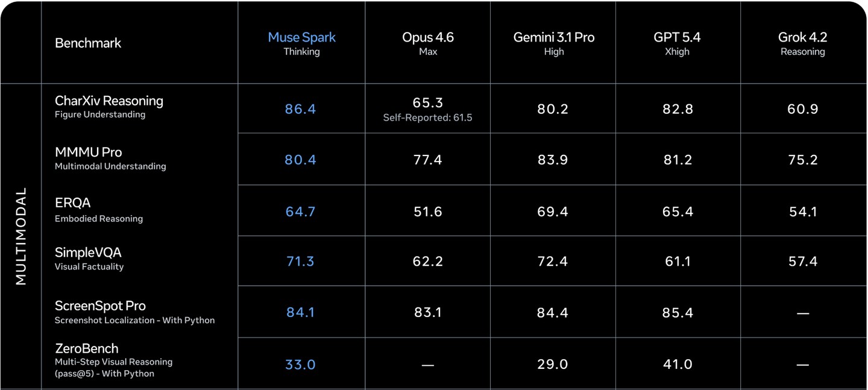Click the Grok 4.2 Reasoning column header
The height and width of the screenshot is (390, 868).
(802, 43)
